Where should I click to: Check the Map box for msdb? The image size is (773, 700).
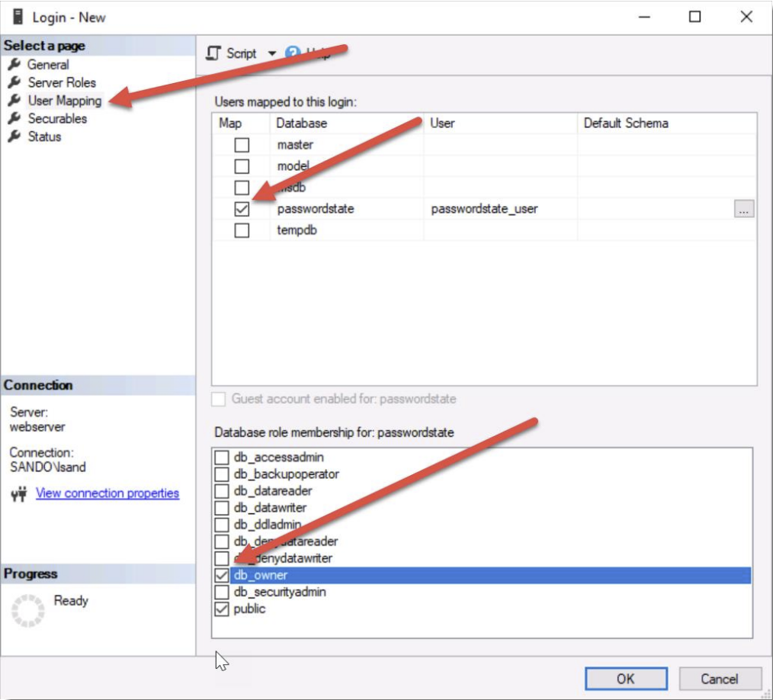[x=242, y=188]
